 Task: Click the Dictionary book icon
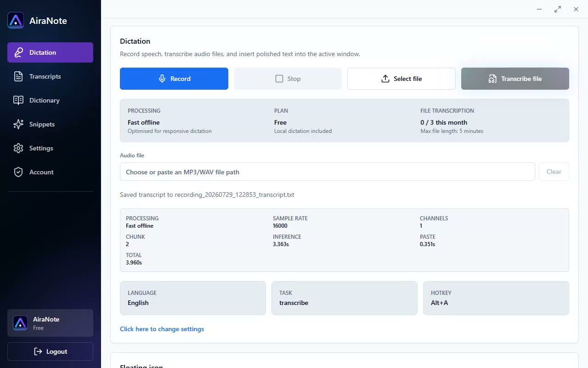(18, 100)
